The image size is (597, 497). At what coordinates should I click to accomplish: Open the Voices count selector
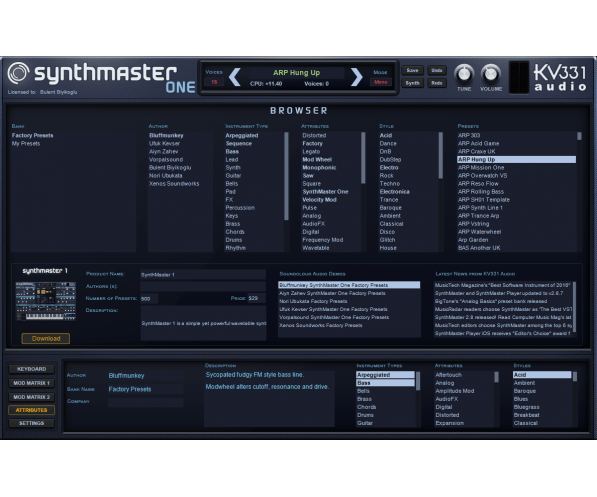pos(214,82)
